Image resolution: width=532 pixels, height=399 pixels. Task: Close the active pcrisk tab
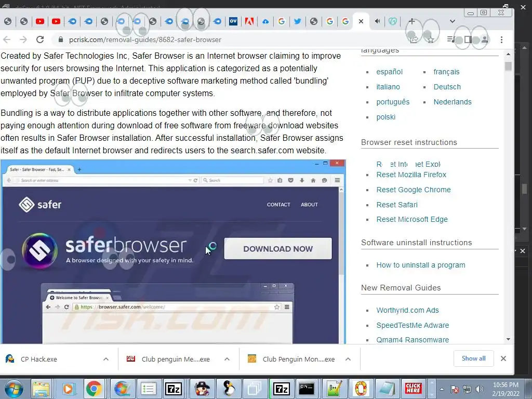click(361, 21)
